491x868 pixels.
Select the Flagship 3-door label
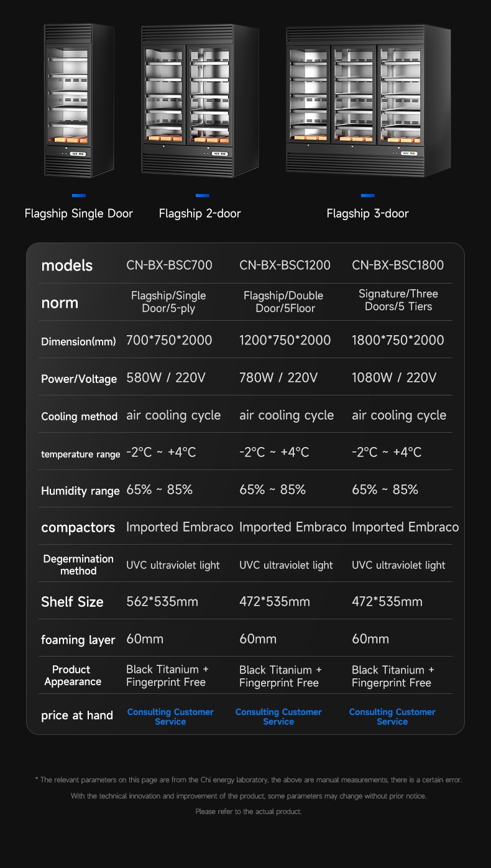368,213
